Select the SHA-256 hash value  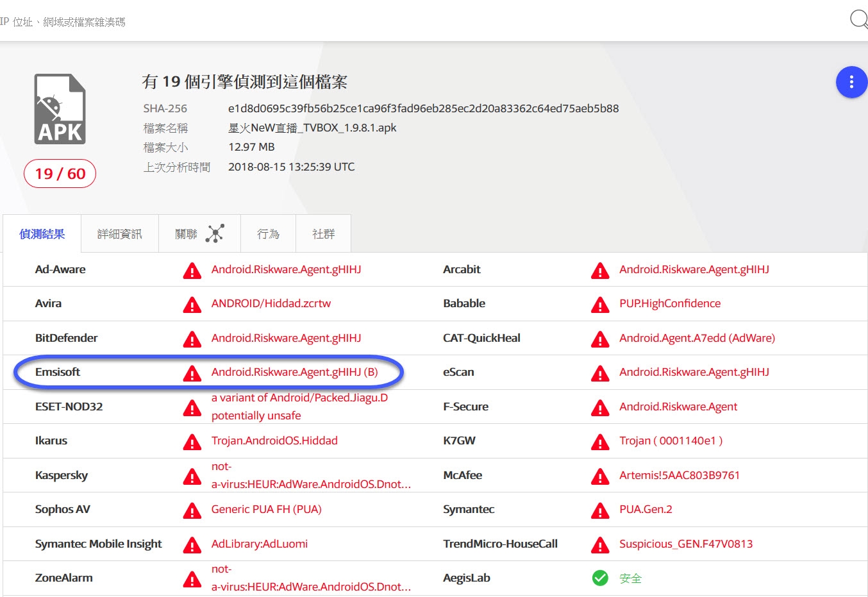[x=424, y=108]
